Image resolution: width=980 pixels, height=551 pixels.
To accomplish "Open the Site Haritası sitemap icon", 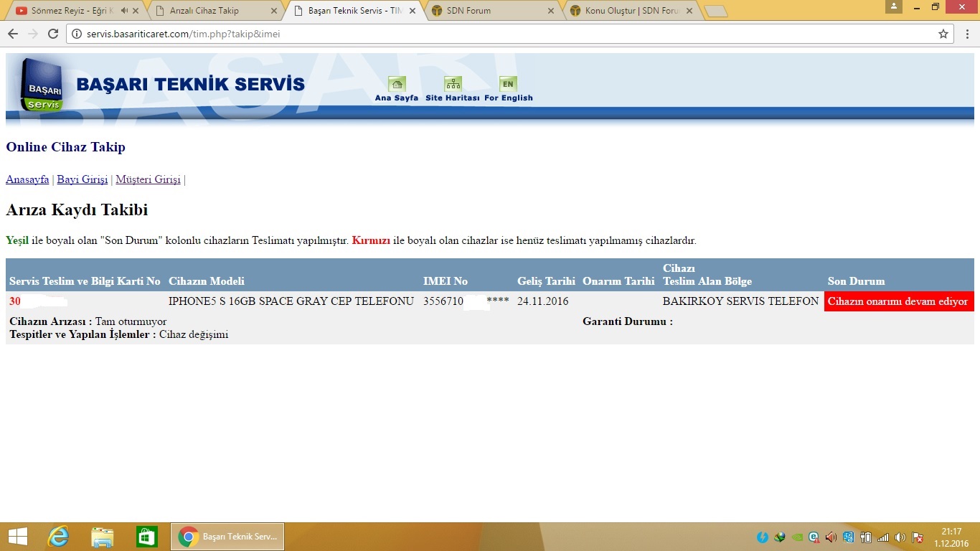I will point(453,84).
